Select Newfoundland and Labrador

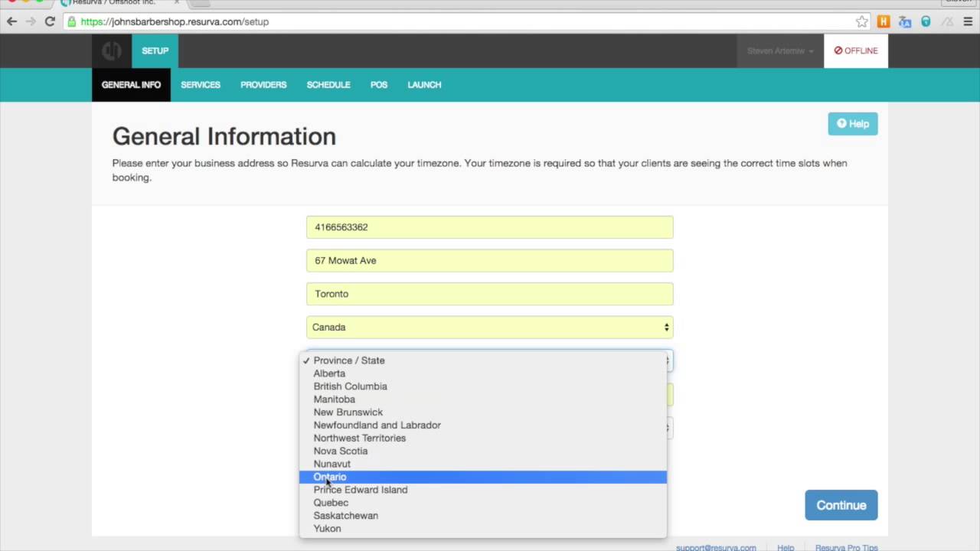483,425
